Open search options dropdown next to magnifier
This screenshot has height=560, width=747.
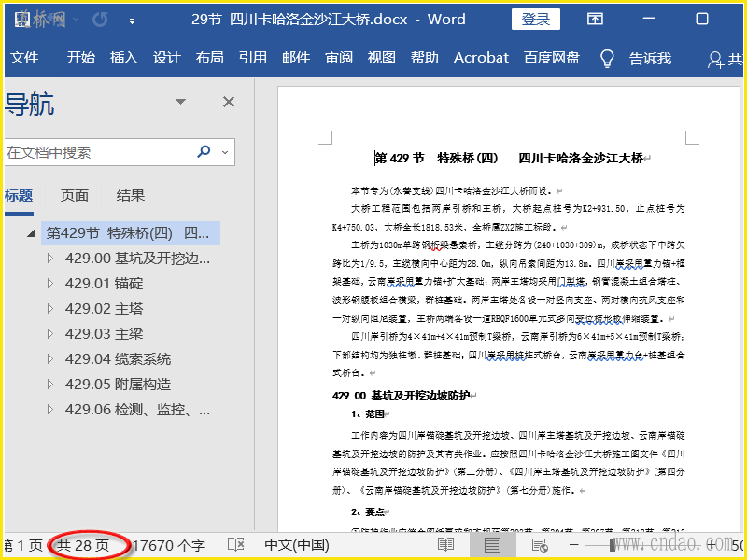pos(225,152)
